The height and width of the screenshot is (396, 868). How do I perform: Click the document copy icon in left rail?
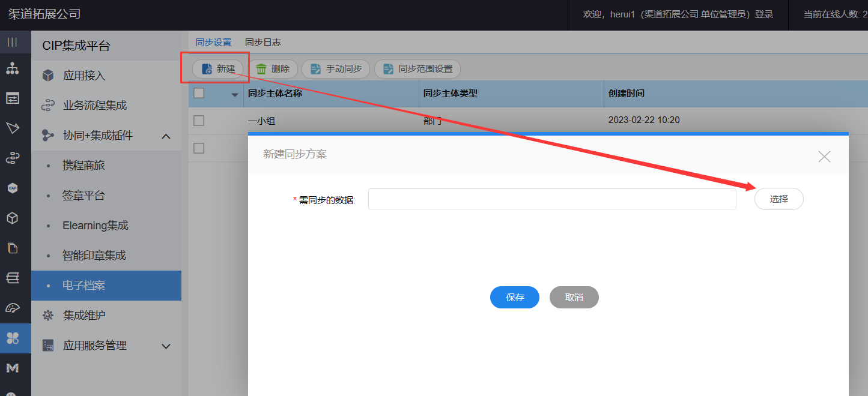tap(13, 248)
